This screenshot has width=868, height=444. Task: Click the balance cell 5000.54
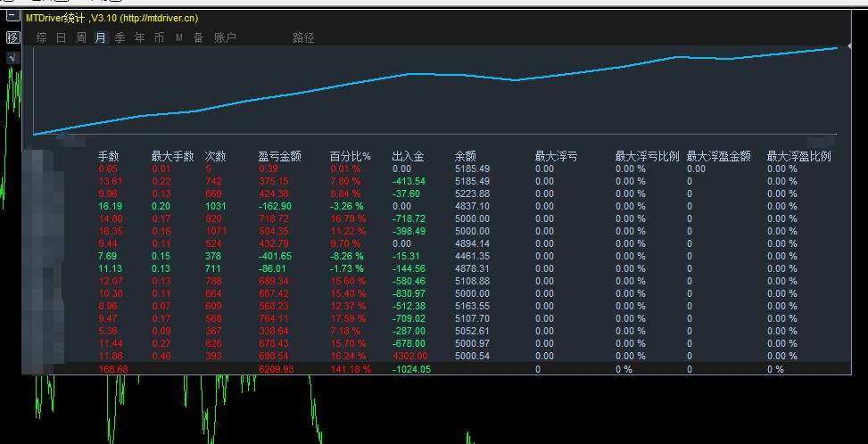coord(472,356)
